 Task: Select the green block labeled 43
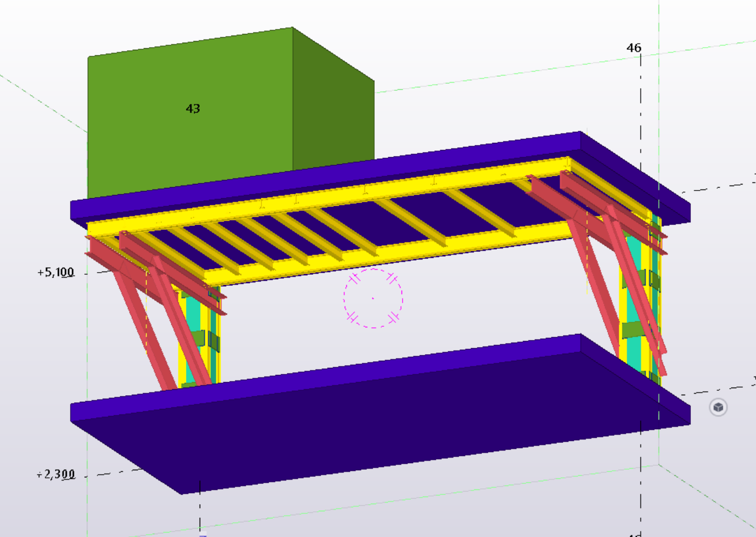231,112
